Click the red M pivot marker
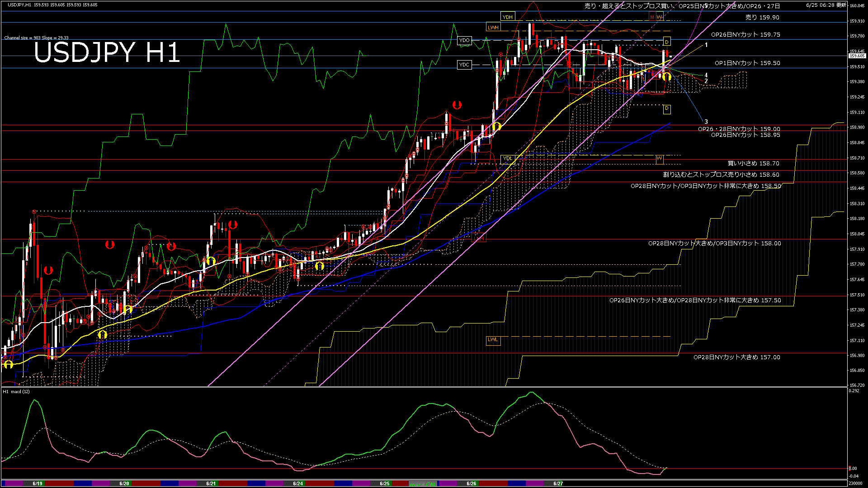Image resolution: width=868 pixels, height=488 pixels. 652,17
